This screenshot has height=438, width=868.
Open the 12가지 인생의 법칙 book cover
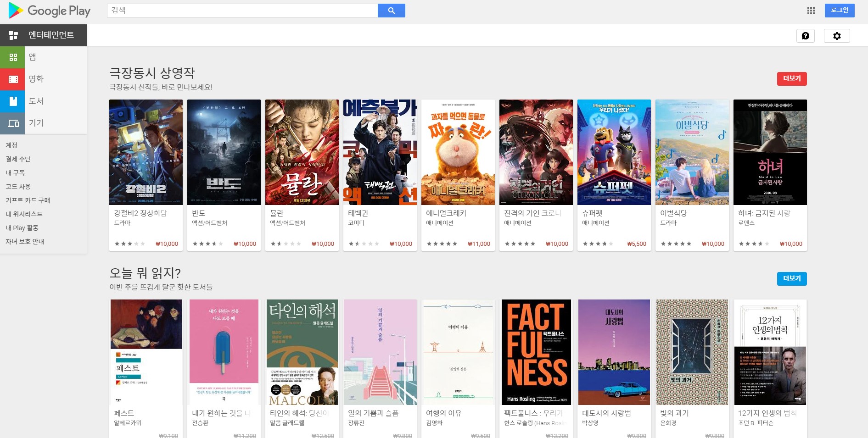pos(770,352)
